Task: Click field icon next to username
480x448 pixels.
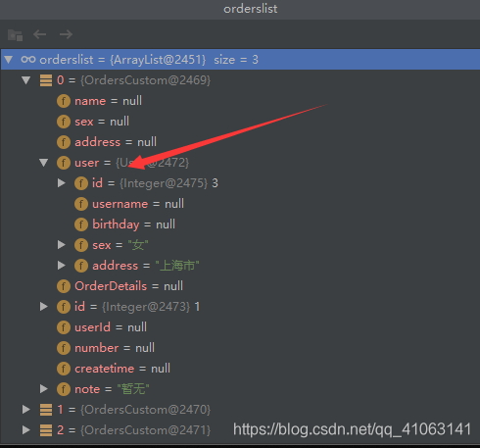Action: tap(81, 204)
